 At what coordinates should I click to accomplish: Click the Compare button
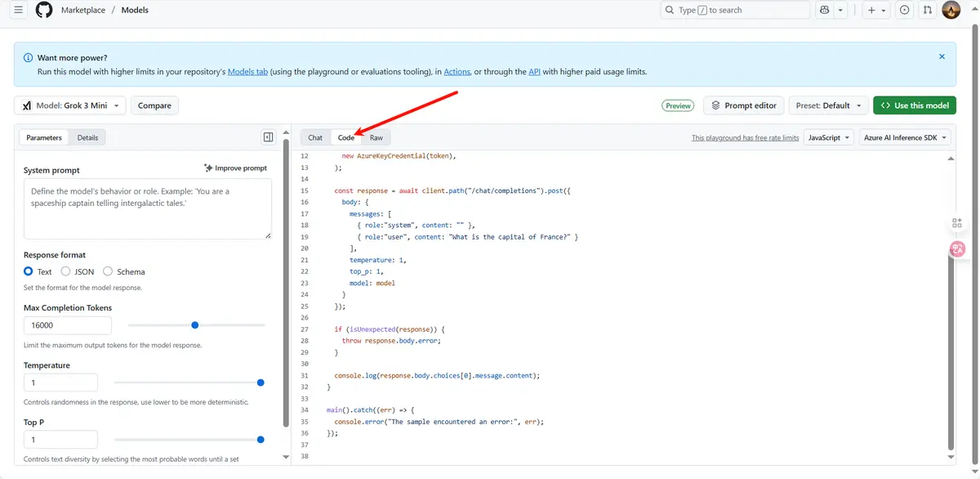(x=154, y=105)
